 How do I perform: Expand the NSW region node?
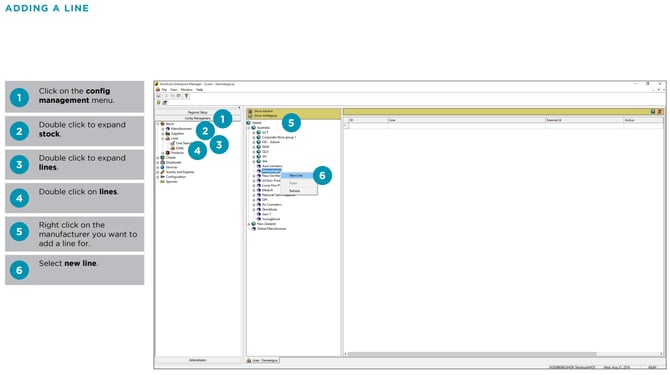coord(254,147)
